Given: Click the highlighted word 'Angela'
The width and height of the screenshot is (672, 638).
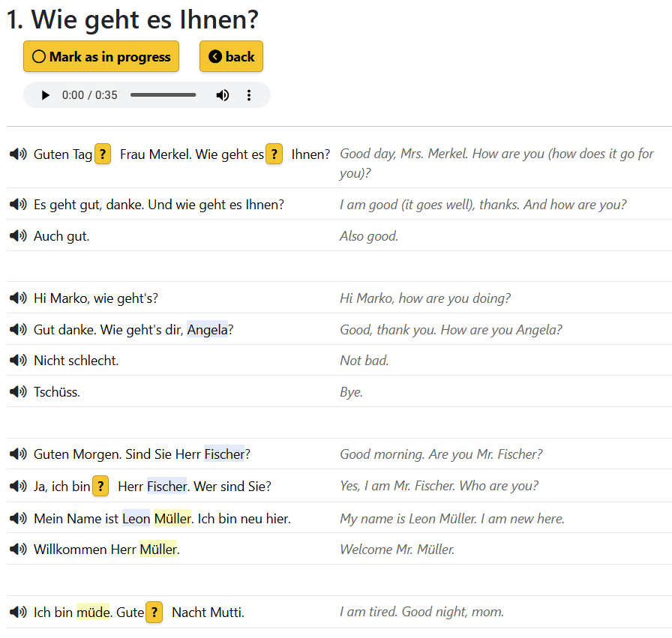Looking at the screenshot, I should [x=208, y=330].
